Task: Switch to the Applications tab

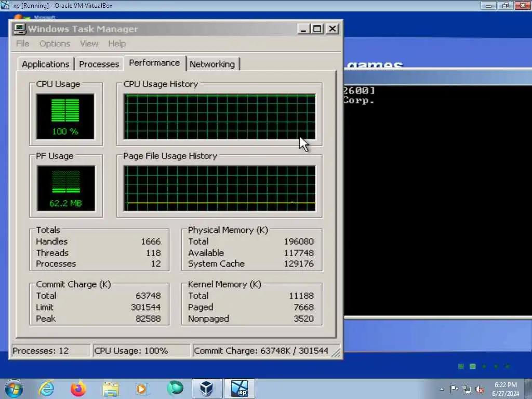Action: click(46, 64)
